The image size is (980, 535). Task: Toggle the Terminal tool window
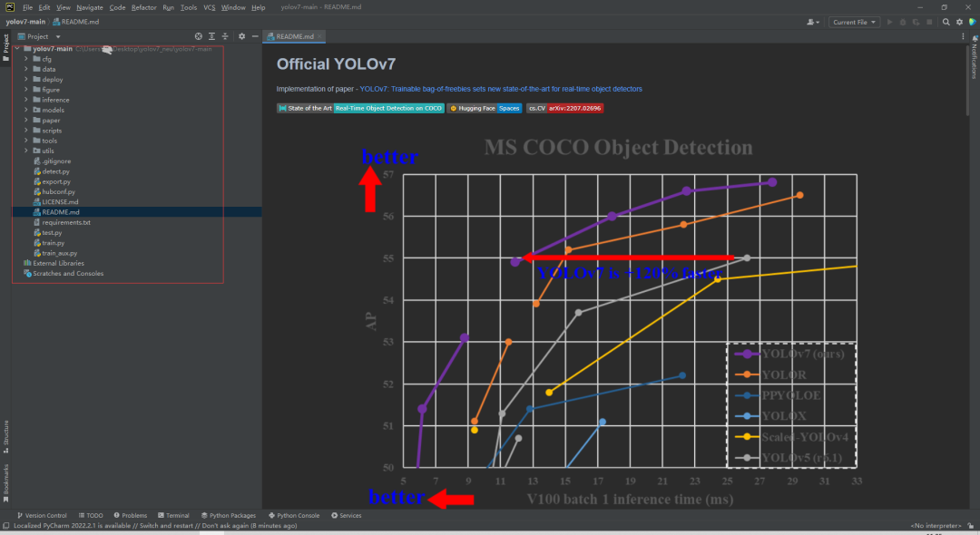[173, 516]
